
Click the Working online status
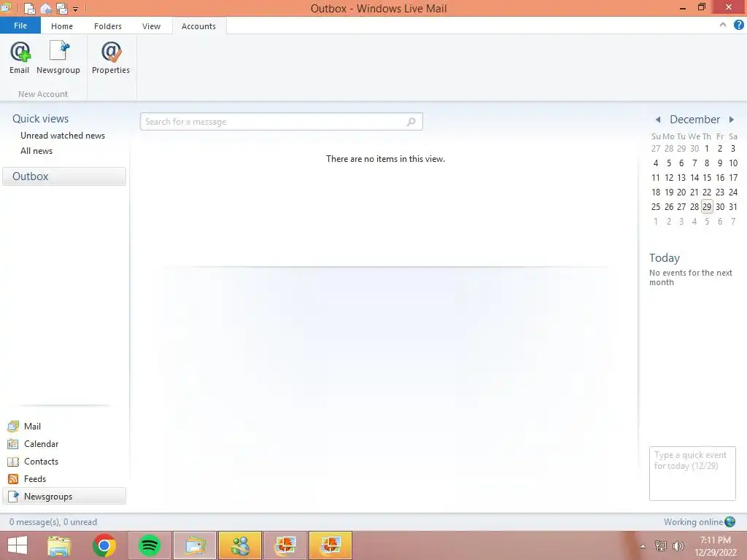pyautogui.click(x=693, y=522)
